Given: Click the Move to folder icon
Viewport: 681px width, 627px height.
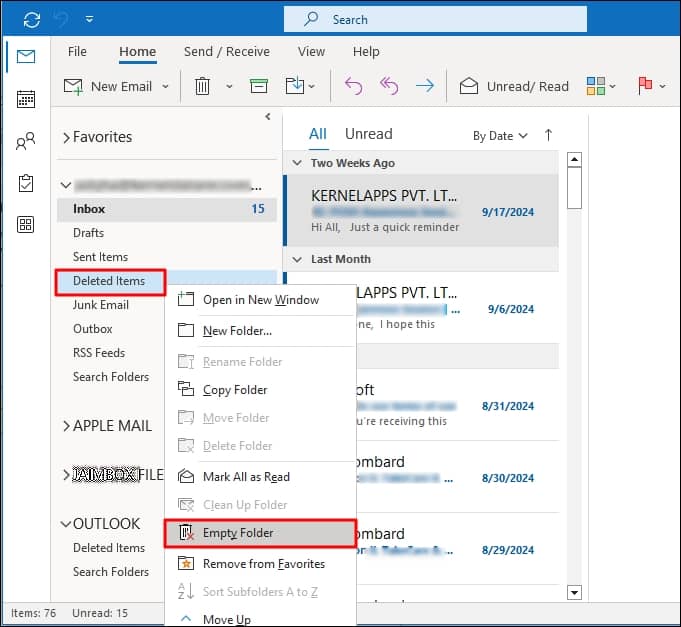Looking at the screenshot, I should coord(295,86).
